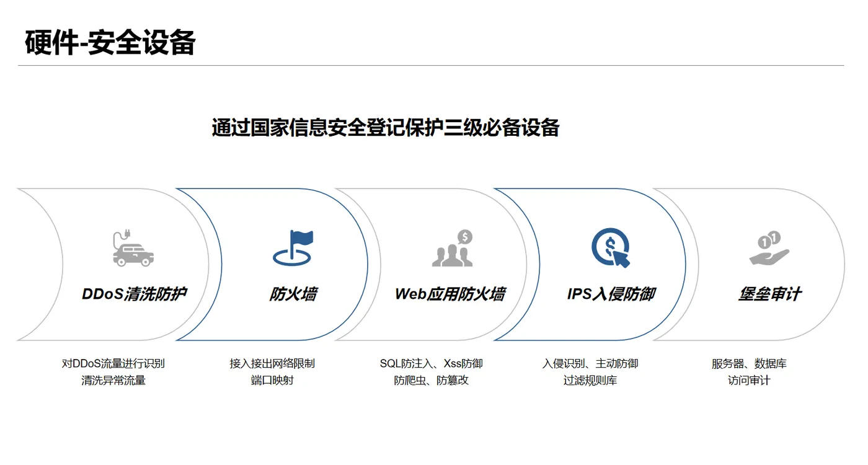Select the text 过滤规则库
Viewport: 868px width, 465px height.
click(x=590, y=380)
